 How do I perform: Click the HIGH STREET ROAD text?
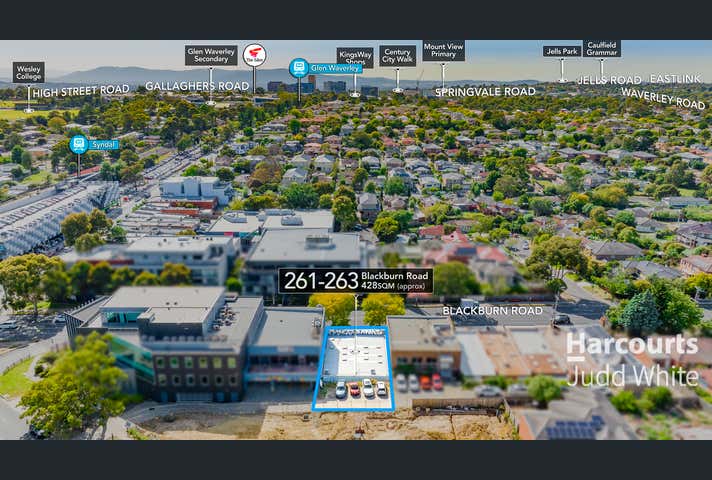[x=81, y=91]
